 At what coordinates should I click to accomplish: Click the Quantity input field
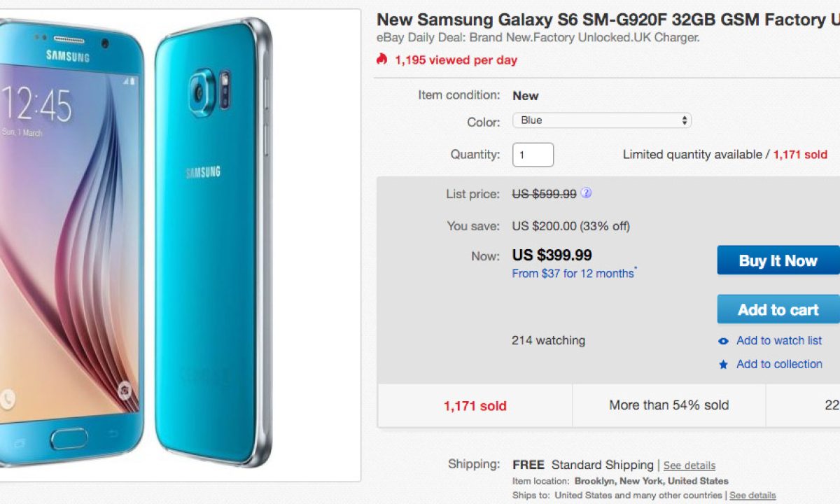533,155
